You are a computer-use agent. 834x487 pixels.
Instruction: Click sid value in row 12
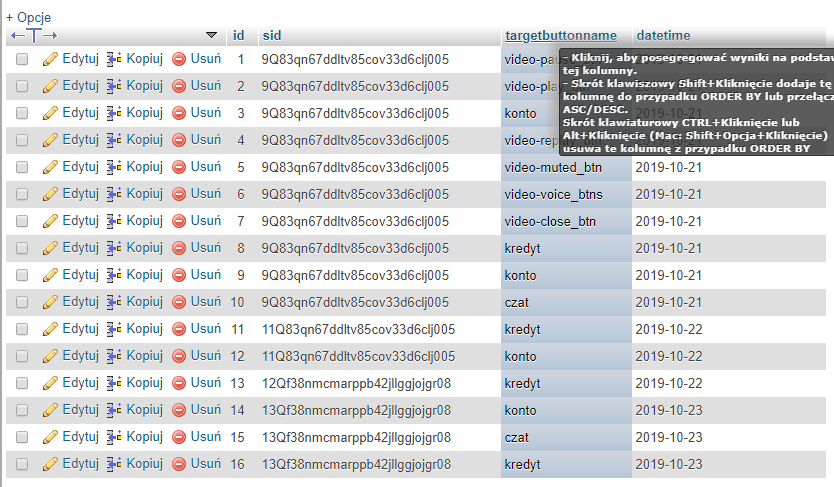pos(358,357)
